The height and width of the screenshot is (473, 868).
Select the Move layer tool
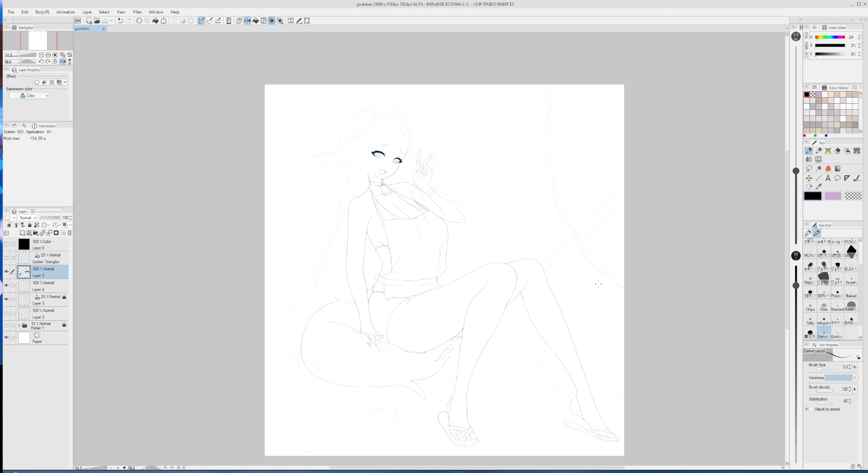click(809, 178)
